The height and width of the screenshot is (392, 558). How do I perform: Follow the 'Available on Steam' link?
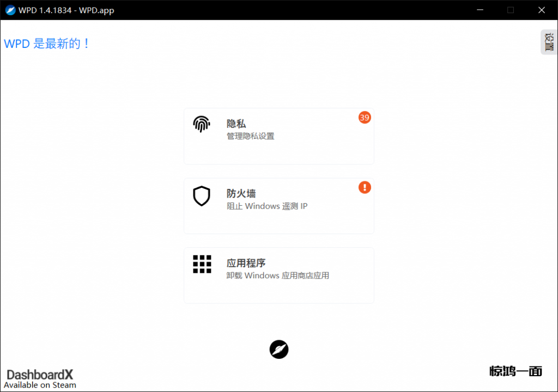pyautogui.click(x=40, y=385)
